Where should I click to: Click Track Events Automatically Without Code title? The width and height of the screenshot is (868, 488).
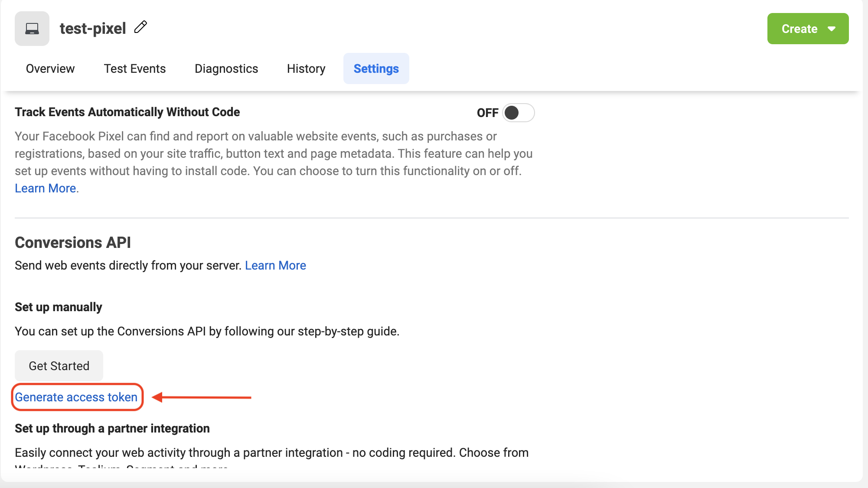click(x=127, y=112)
